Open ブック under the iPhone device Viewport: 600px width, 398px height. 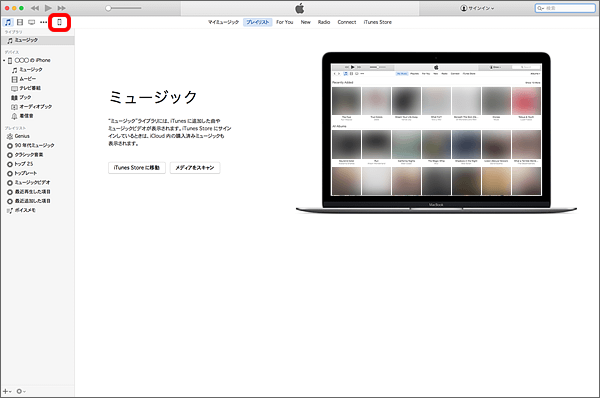coord(38,97)
